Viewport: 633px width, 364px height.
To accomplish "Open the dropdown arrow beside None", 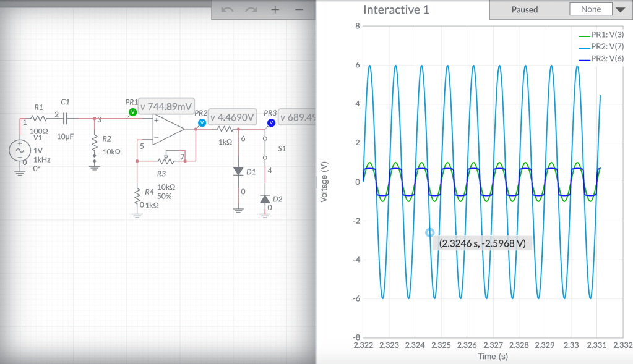I will coord(620,9).
